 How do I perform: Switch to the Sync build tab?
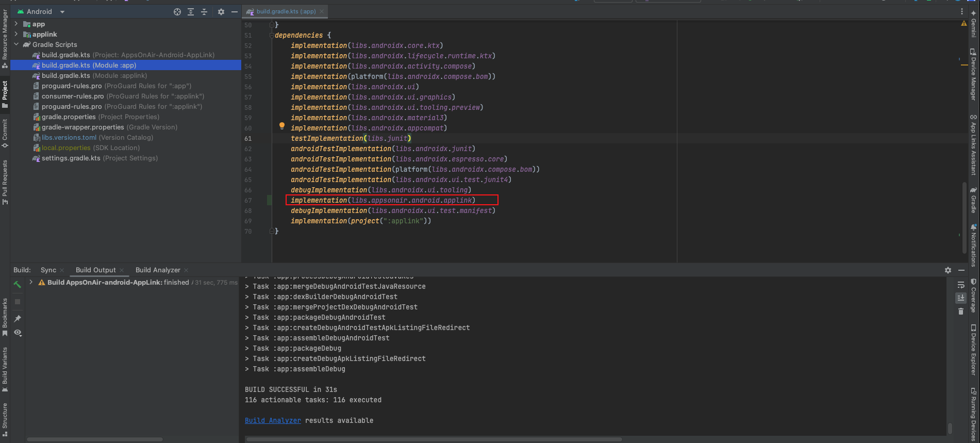(48, 270)
